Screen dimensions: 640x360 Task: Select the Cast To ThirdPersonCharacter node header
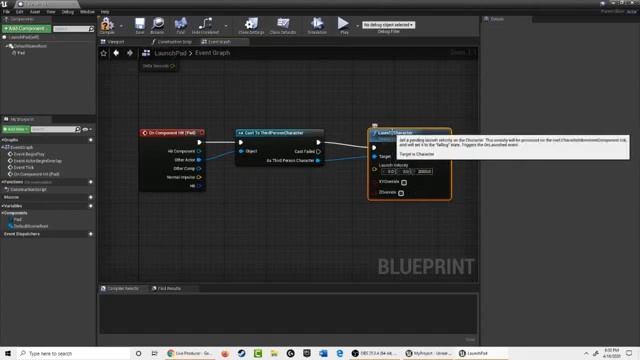point(280,133)
